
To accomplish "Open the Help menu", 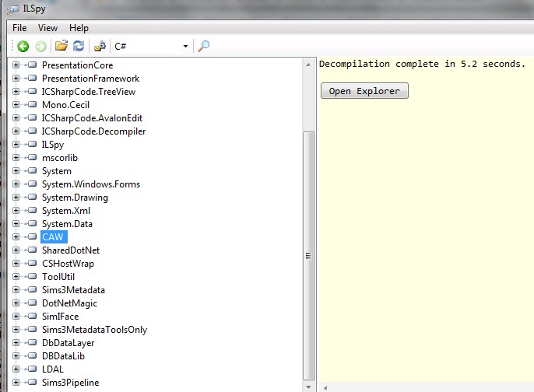I will pyautogui.click(x=79, y=28).
